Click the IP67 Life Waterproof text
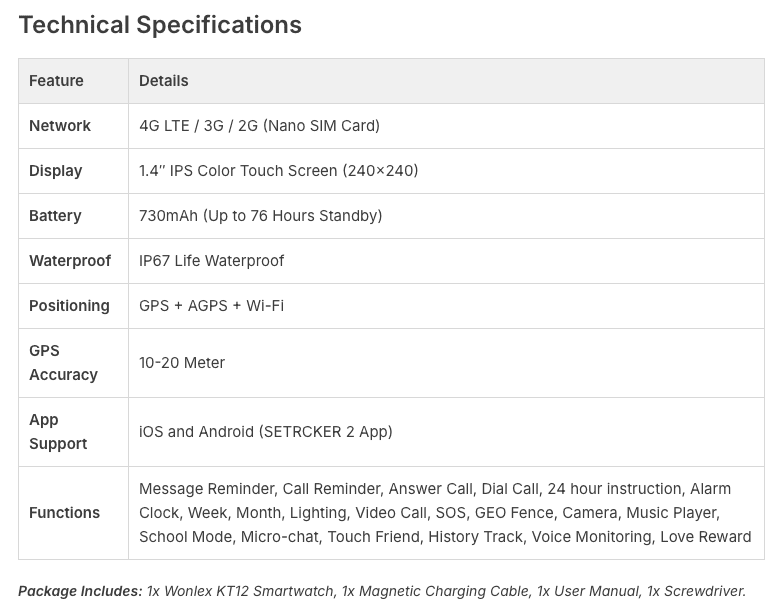This screenshot has width=780, height=616. coord(211,261)
